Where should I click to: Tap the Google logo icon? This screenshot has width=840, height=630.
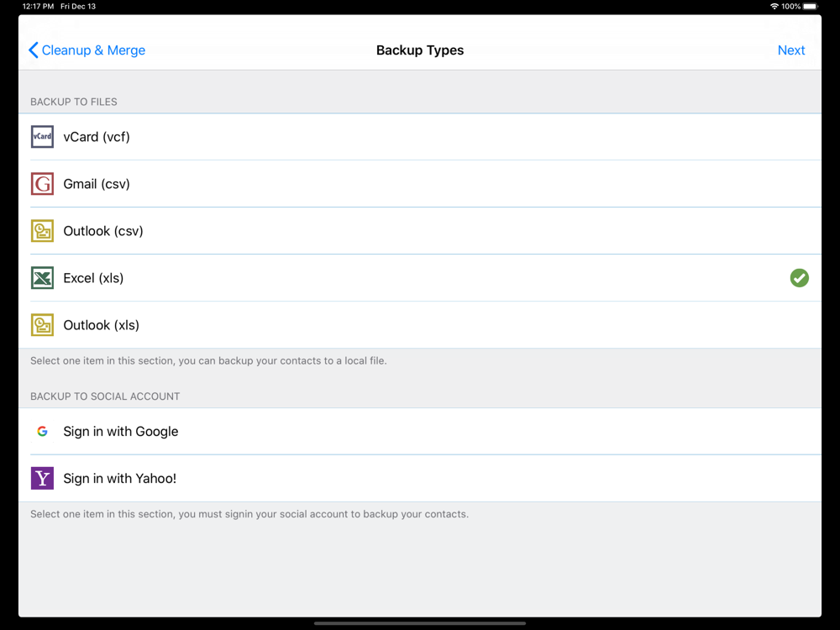click(42, 432)
